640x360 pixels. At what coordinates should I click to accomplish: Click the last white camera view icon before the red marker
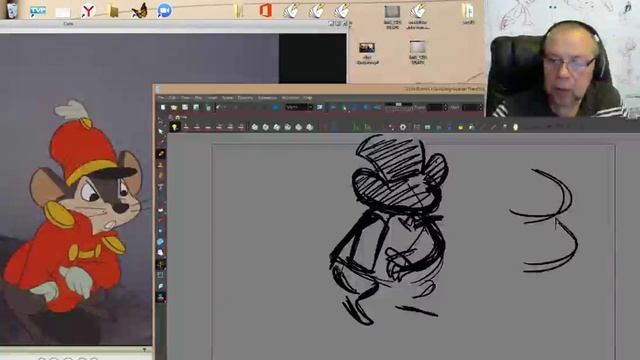click(x=310, y=127)
